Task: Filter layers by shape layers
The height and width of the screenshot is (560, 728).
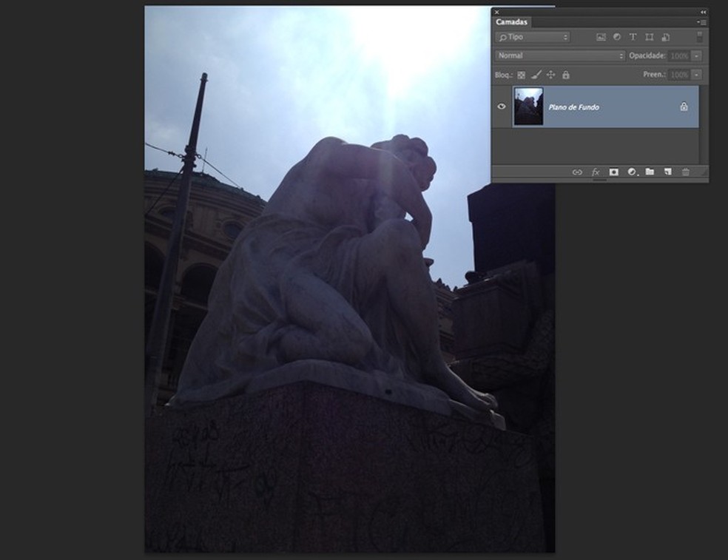Action: point(649,37)
